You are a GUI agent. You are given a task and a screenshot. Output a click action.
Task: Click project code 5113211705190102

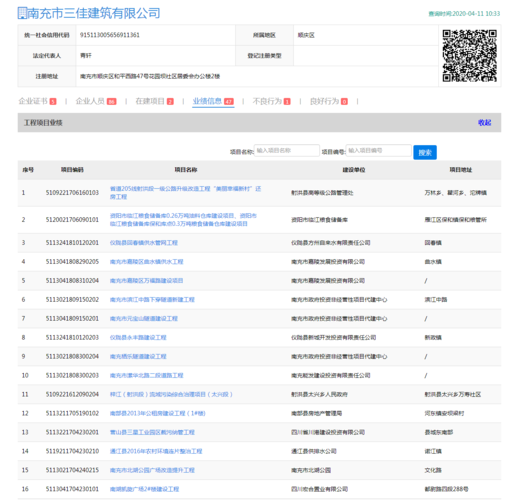pos(72,413)
